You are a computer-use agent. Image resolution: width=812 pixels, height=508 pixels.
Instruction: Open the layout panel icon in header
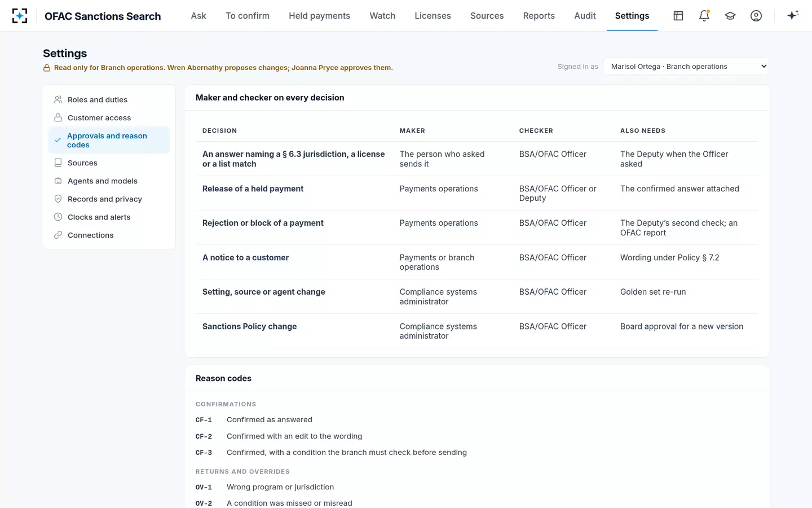pos(678,16)
